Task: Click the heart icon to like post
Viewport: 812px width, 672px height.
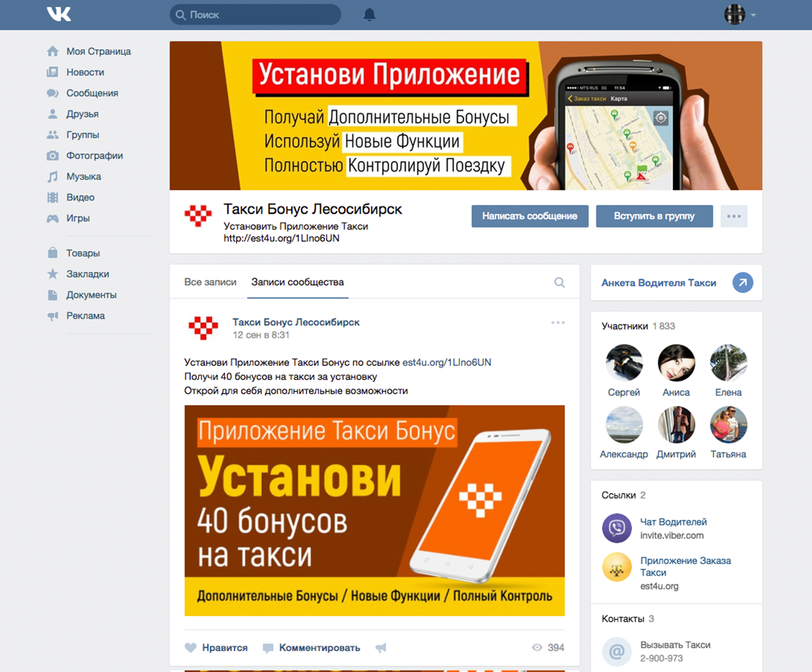Action: click(191, 647)
